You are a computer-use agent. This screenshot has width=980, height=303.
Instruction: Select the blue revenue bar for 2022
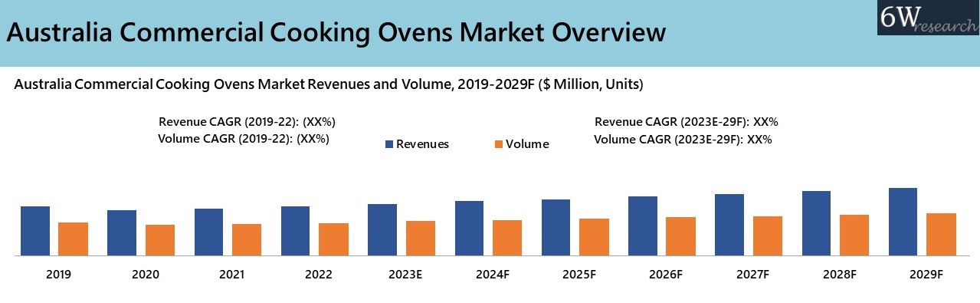click(296, 231)
